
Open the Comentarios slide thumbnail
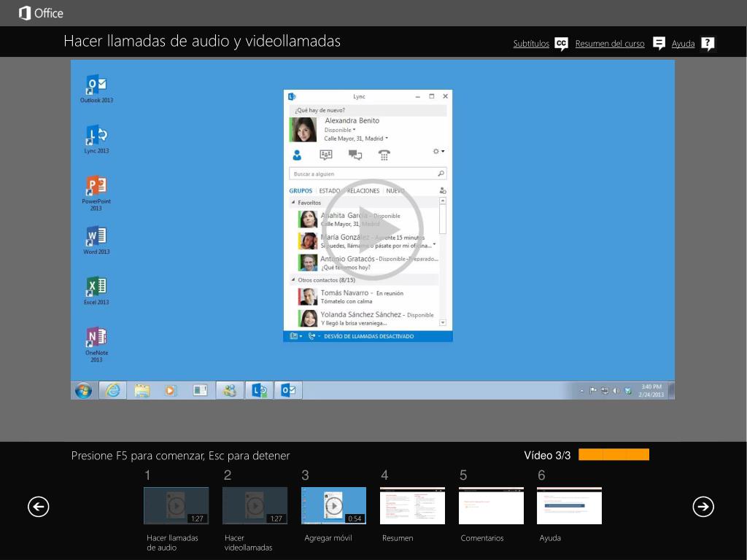click(x=491, y=506)
